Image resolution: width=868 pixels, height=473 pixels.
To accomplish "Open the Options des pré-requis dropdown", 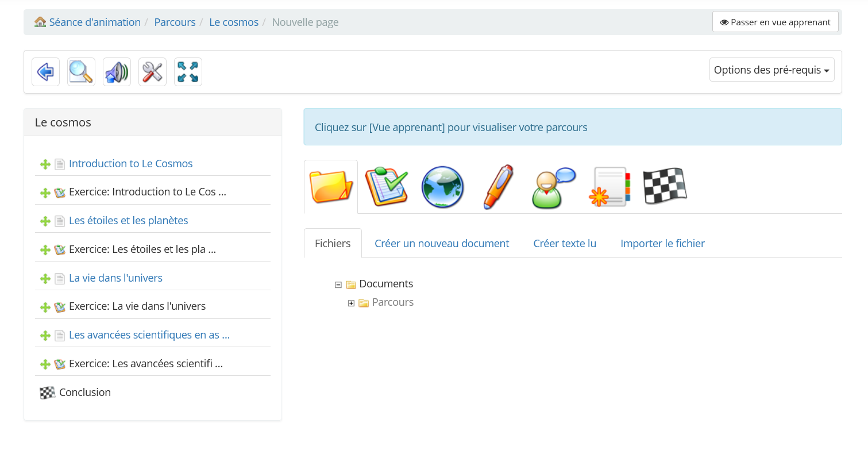I will click(x=771, y=69).
